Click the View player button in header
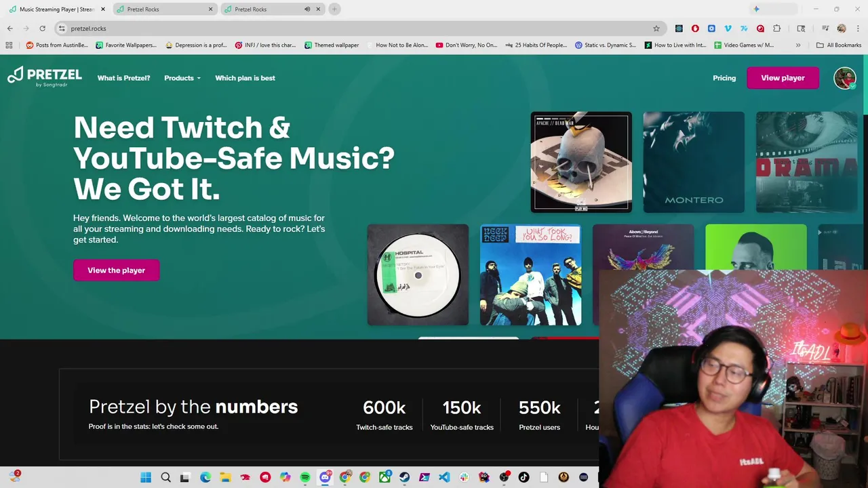The image size is (868, 488). (783, 78)
